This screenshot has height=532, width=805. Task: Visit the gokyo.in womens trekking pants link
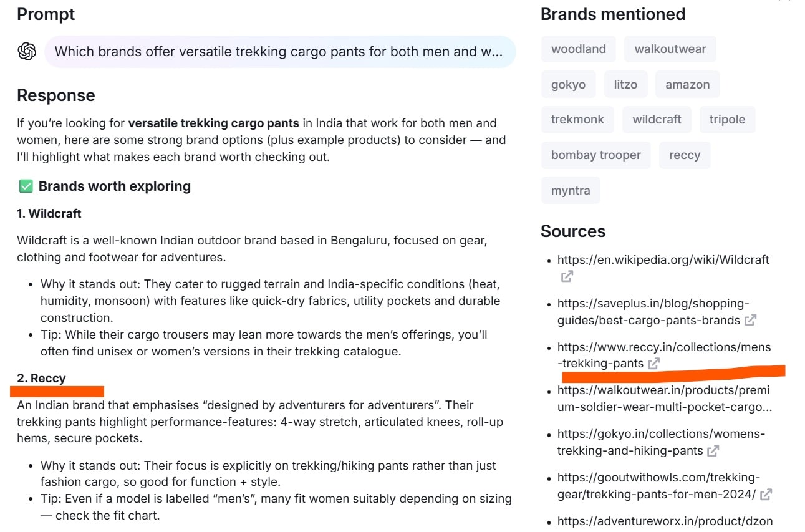[661, 442]
